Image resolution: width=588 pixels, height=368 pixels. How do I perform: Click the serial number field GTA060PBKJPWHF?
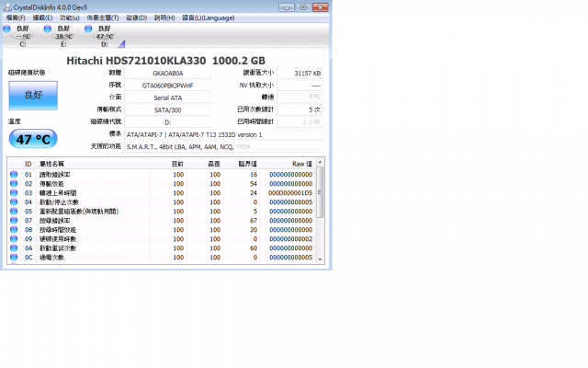167,86
